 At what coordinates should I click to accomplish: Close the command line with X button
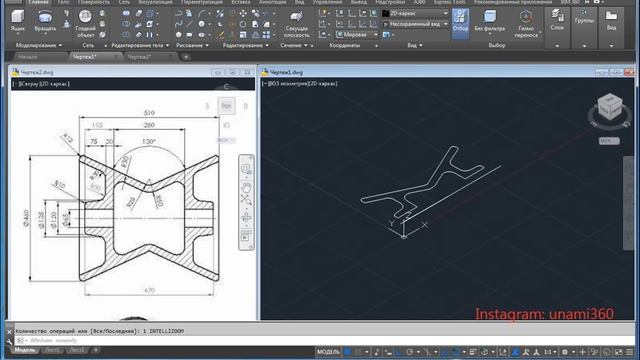click(x=9, y=331)
